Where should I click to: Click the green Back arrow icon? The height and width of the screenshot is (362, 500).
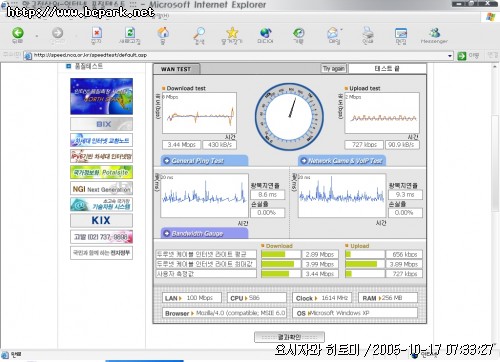coord(18,33)
